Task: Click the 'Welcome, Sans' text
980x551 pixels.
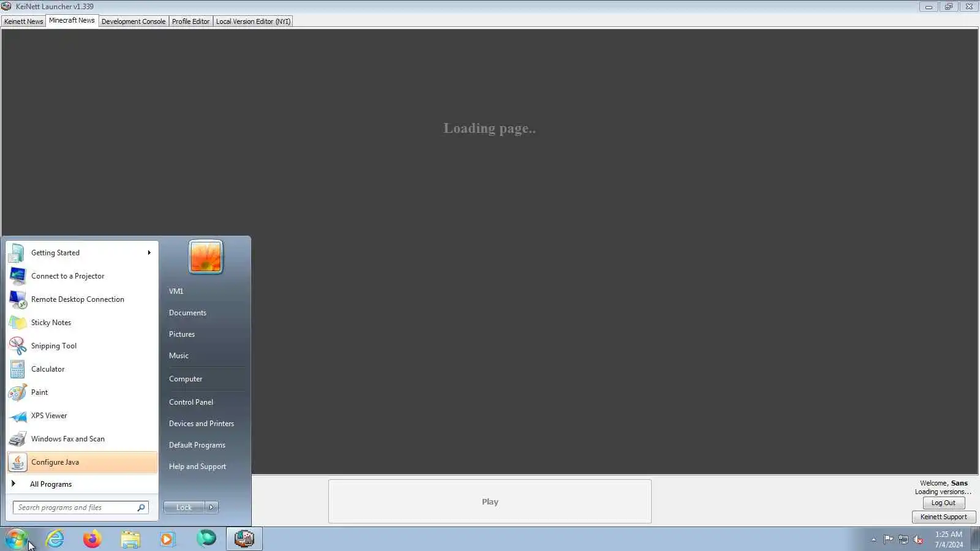Action: point(944,483)
